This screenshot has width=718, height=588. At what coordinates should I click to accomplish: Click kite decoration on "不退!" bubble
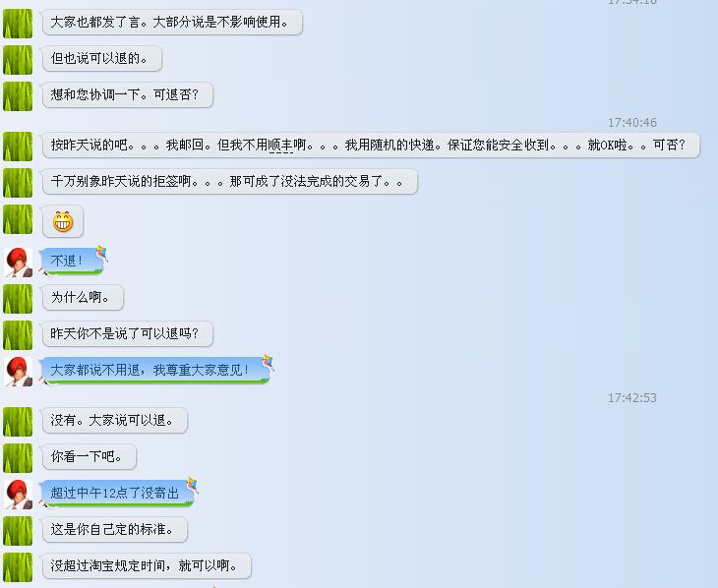[x=101, y=253]
